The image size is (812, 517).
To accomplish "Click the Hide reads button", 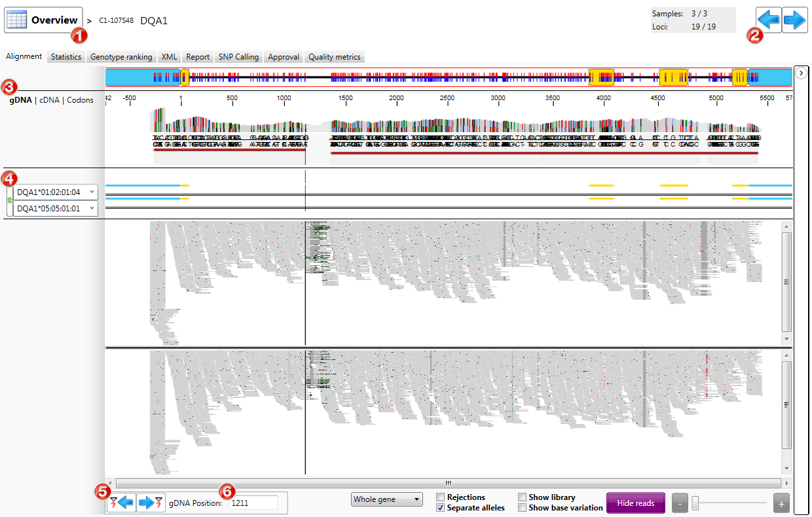I will pyautogui.click(x=635, y=503).
